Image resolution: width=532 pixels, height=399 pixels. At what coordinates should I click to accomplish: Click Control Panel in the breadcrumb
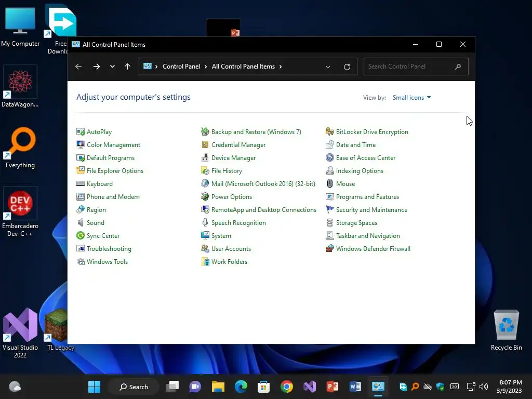click(181, 66)
